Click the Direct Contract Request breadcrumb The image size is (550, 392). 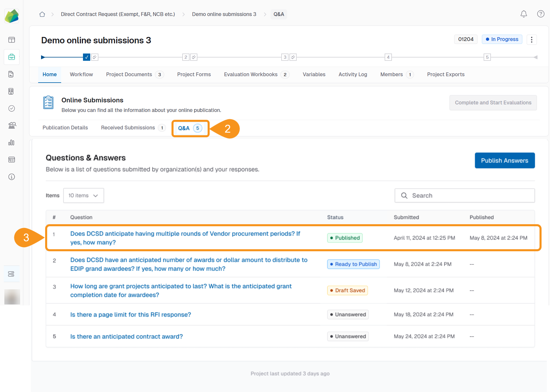[x=118, y=14]
